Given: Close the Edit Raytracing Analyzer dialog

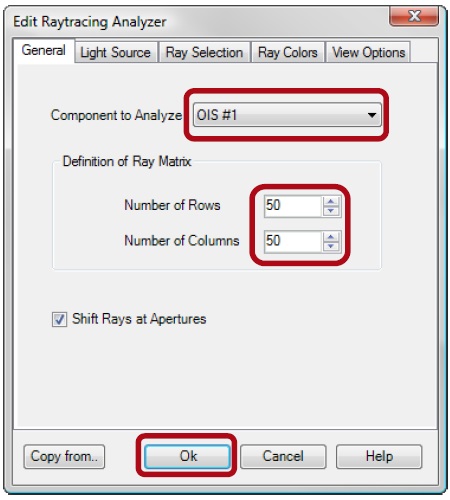Looking at the screenshot, I should 414,16.
